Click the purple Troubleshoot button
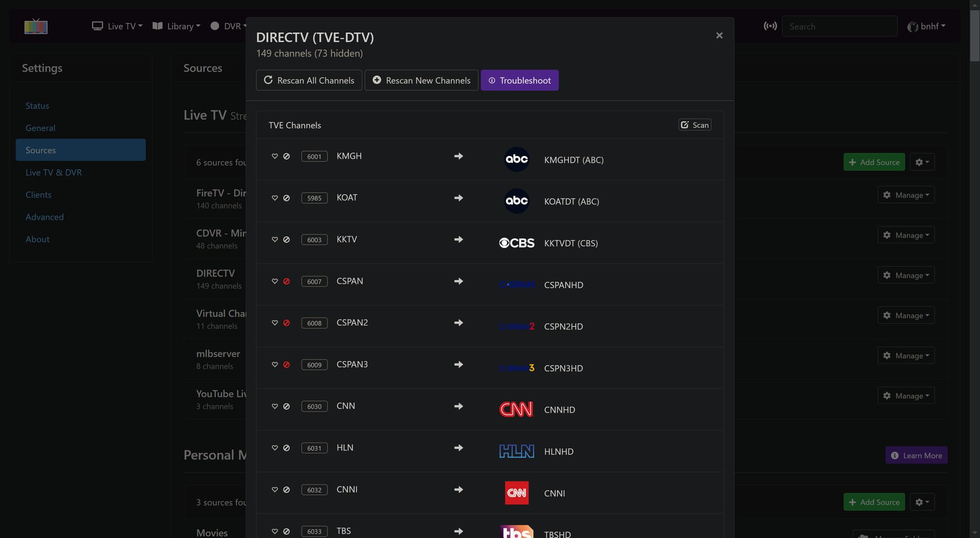This screenshot has width=980, height=538. [519, 81]
